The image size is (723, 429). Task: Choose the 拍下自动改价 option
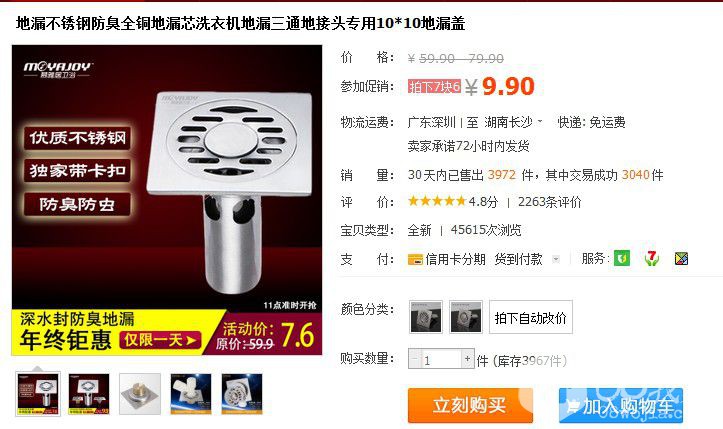pos(531,317)
